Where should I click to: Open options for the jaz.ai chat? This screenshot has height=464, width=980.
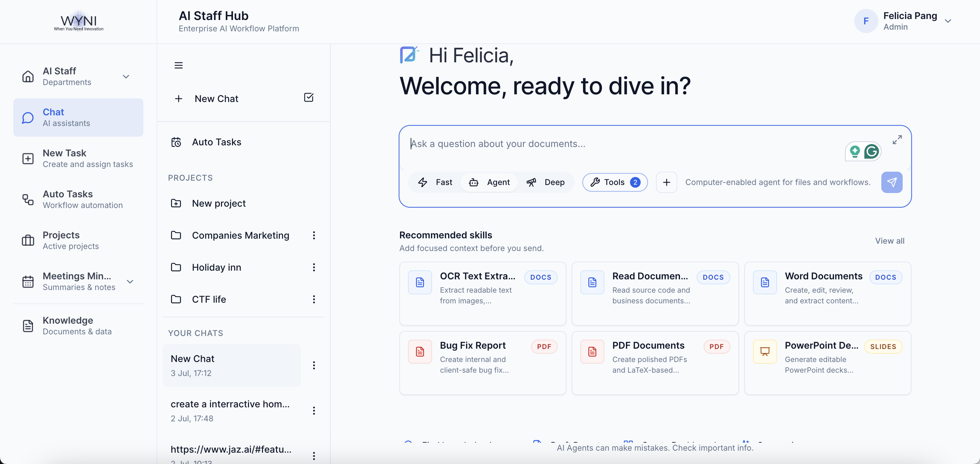[x=314, y=456]
